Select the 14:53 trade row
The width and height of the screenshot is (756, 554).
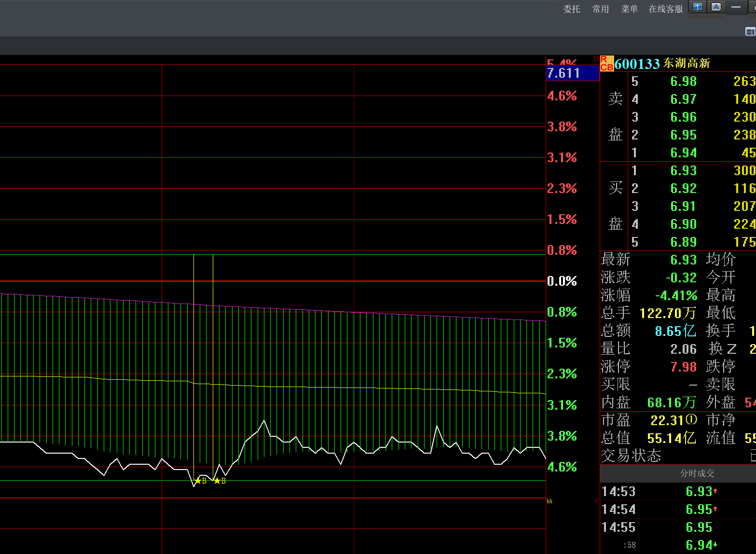click(678, 492)
